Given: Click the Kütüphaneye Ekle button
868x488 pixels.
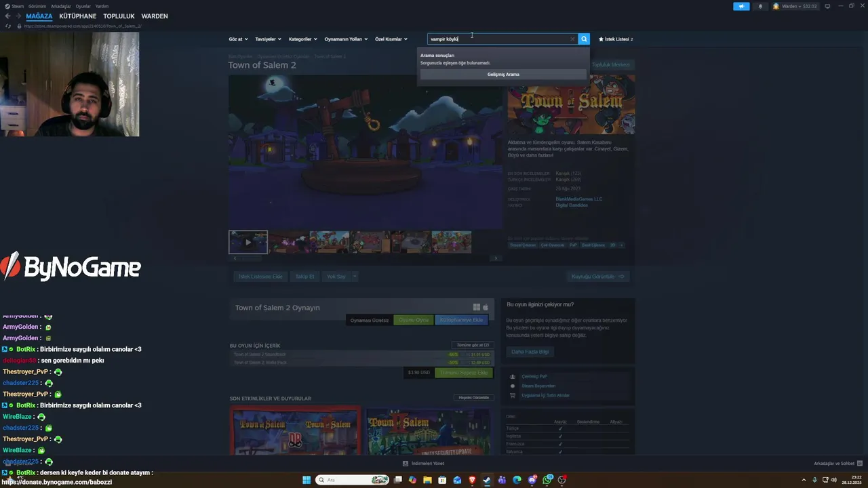Looking at the screenshot, I should (x=461, y=320).
